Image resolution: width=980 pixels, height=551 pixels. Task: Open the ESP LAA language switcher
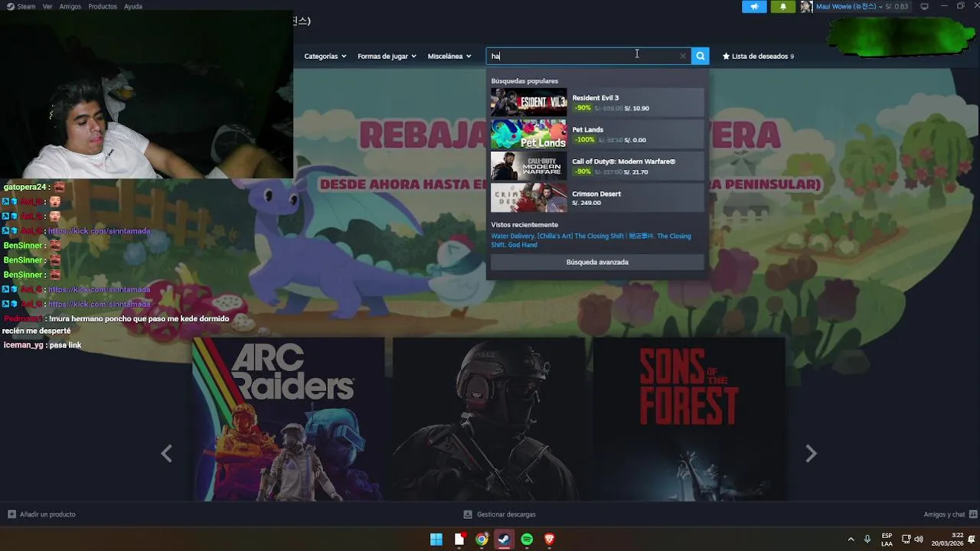coord(887,540)
